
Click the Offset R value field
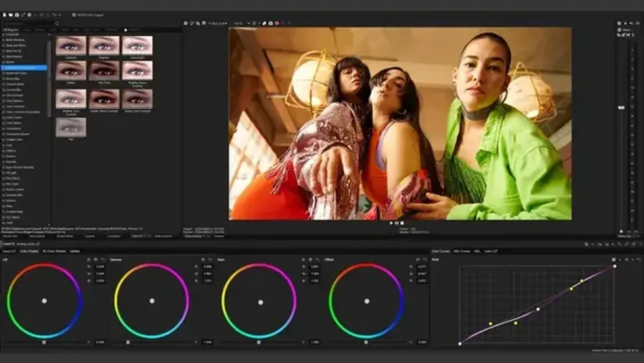[x=422, y=266]
